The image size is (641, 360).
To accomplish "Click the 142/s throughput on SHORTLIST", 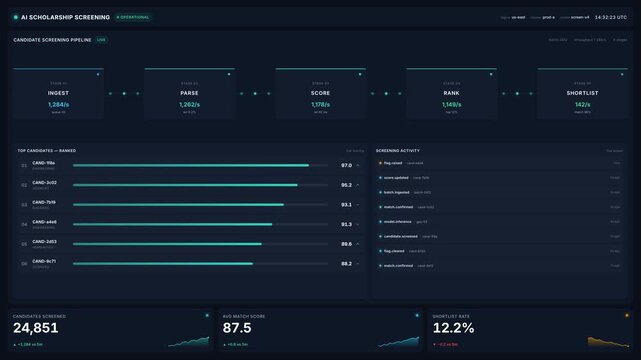I will click(583, 105).
